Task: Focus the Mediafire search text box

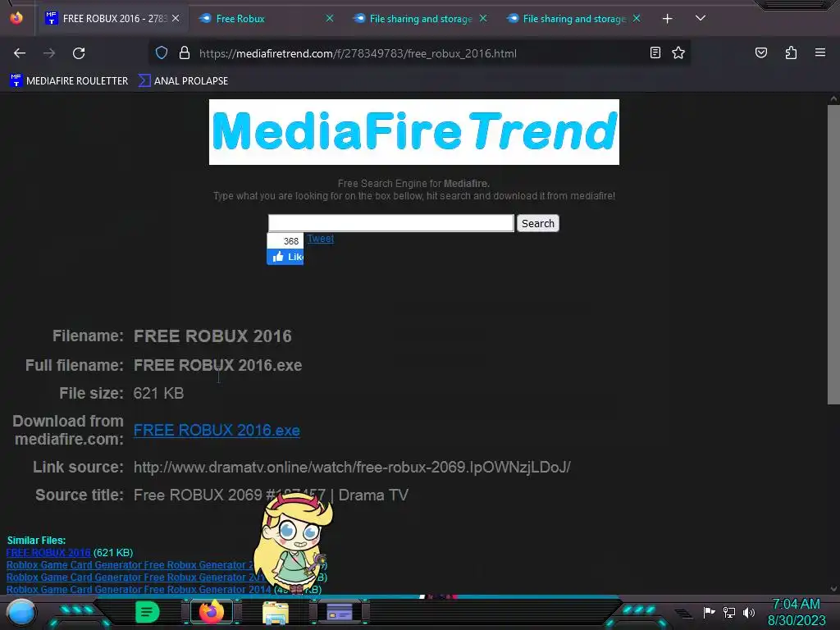Action: [391, 223]
